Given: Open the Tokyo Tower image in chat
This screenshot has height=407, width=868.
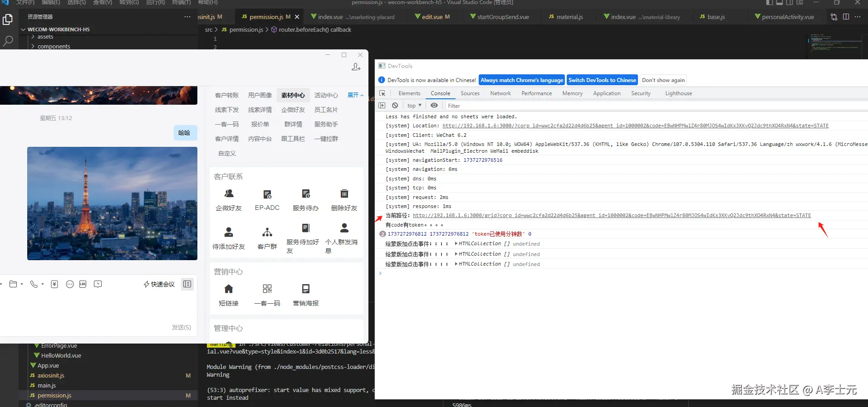Looking at the screenshot, I should tap(112, 203).
